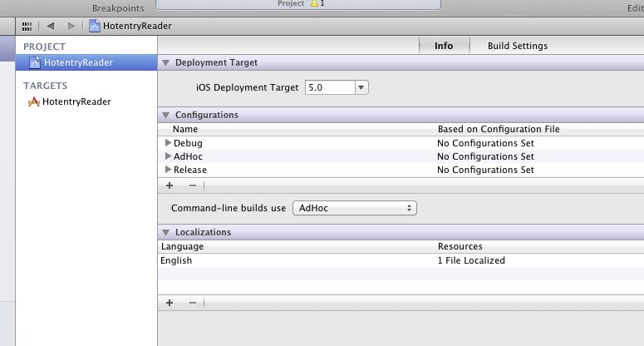
Task: Click the project warning triangle icon
Action: 315,3
